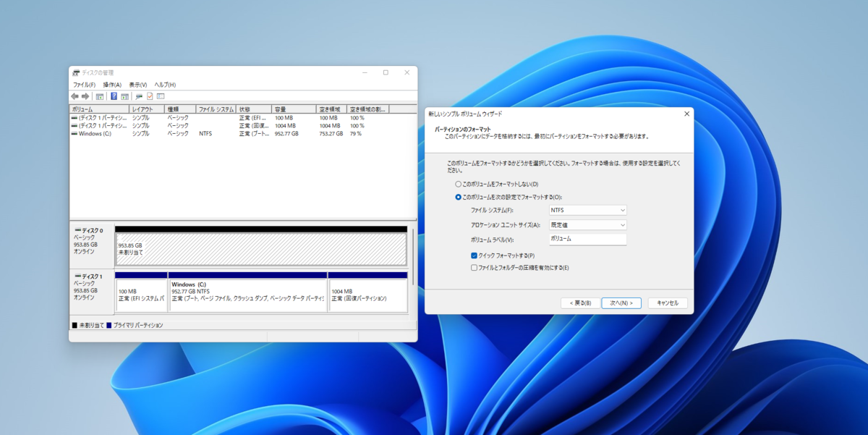Open the ファイル(F) menu
This screenshot has width=868, height=435.
pos(84,85)
